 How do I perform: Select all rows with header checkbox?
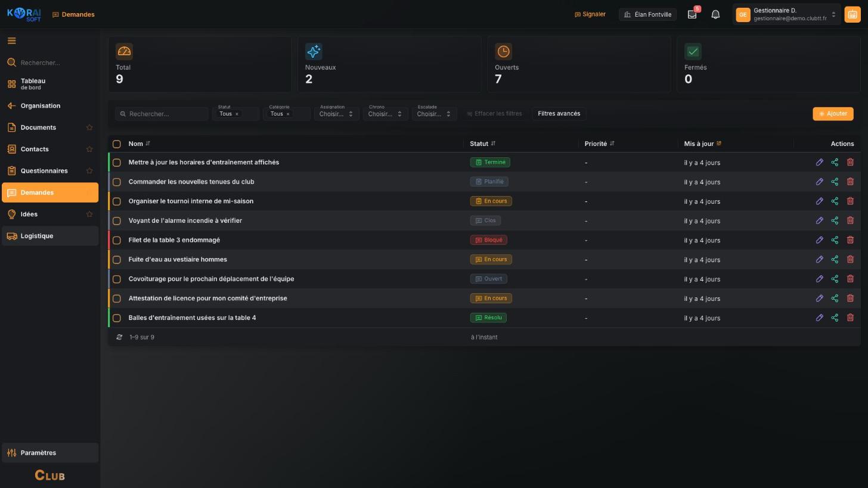point(117,144)
